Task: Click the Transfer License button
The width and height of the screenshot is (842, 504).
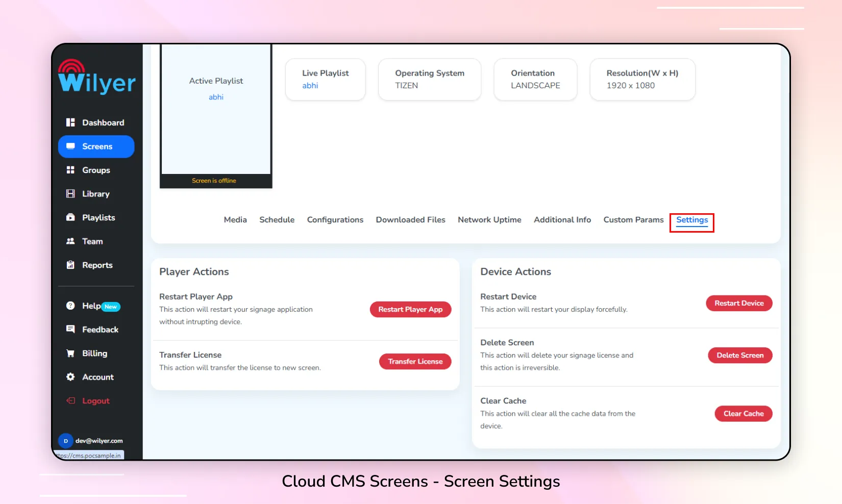Action: click(415, 361)
